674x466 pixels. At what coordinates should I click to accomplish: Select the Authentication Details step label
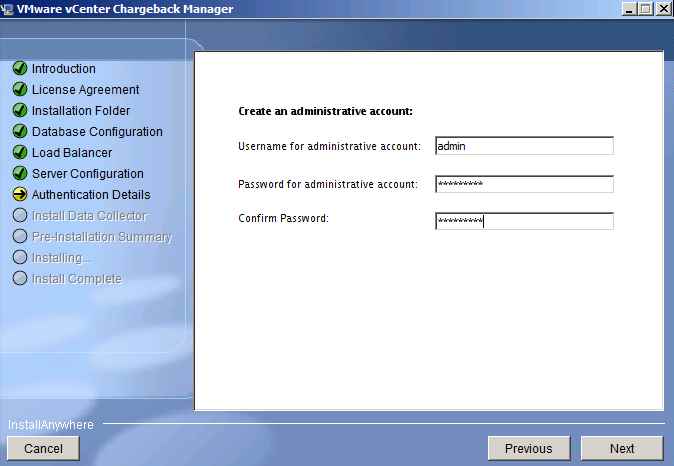click(91, 195)
